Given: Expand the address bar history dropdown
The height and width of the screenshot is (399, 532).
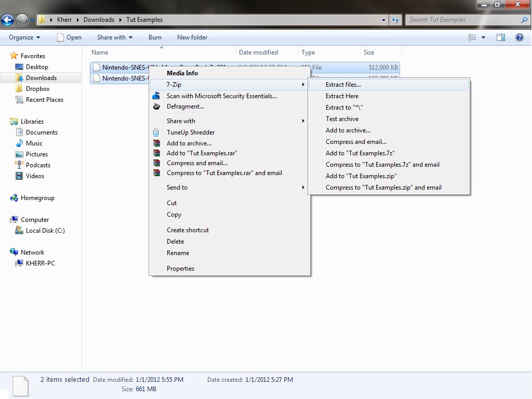Looking at the screenshot, I should [384, 20].
